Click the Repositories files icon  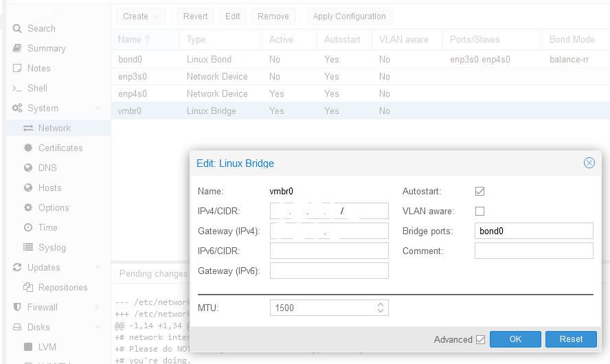[28, 287]
